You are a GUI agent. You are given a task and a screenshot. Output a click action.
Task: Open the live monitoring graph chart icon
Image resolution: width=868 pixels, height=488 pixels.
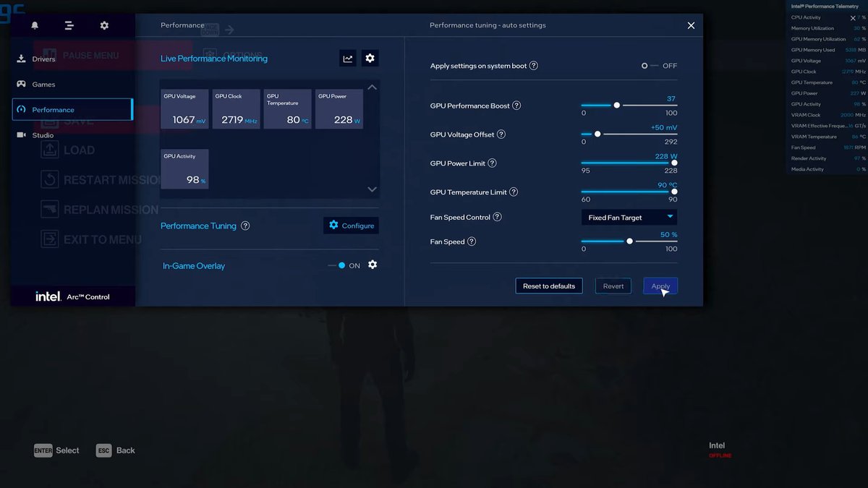coord(348,59)
